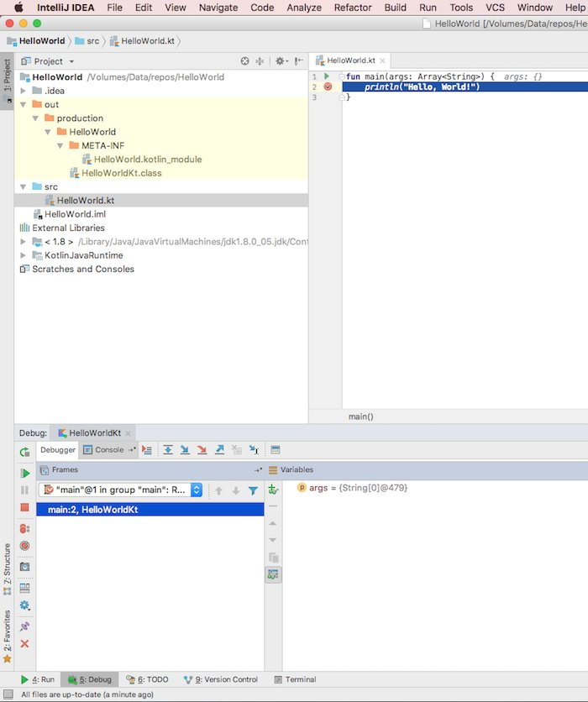Select the args variable in Variables
Viewport: 588px width, 702px height.
point(352,488)
